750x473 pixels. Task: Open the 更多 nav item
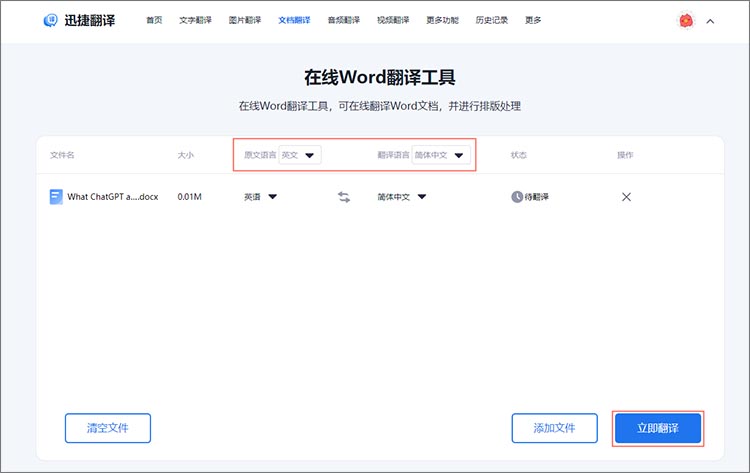pyautogui.click(x=533, y=20)
